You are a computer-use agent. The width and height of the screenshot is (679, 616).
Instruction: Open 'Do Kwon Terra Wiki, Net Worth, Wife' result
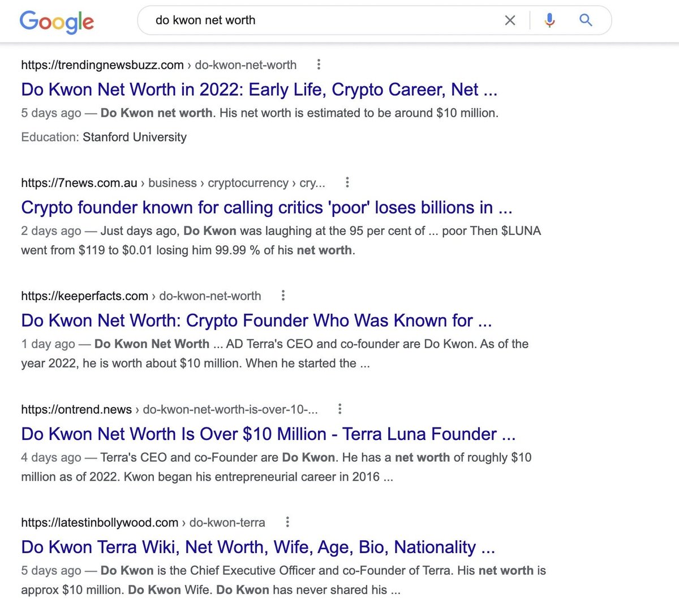pos(258,547)
